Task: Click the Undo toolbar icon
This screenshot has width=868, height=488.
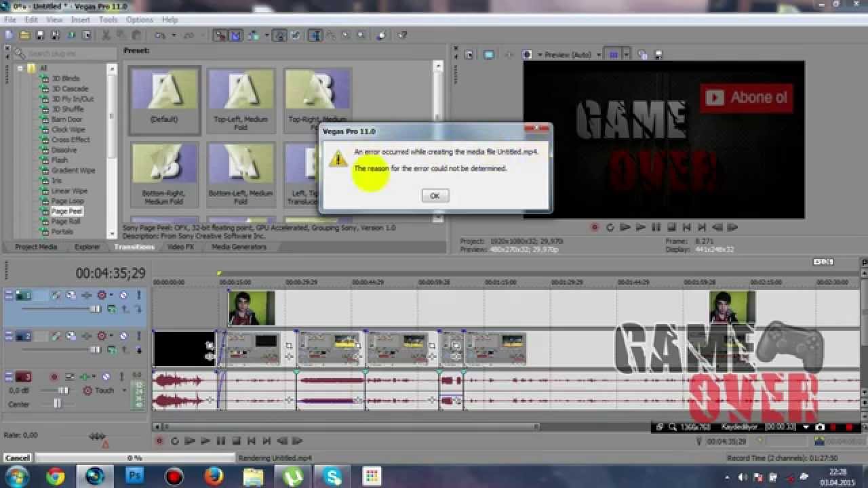Action: (x=160, y=35)
